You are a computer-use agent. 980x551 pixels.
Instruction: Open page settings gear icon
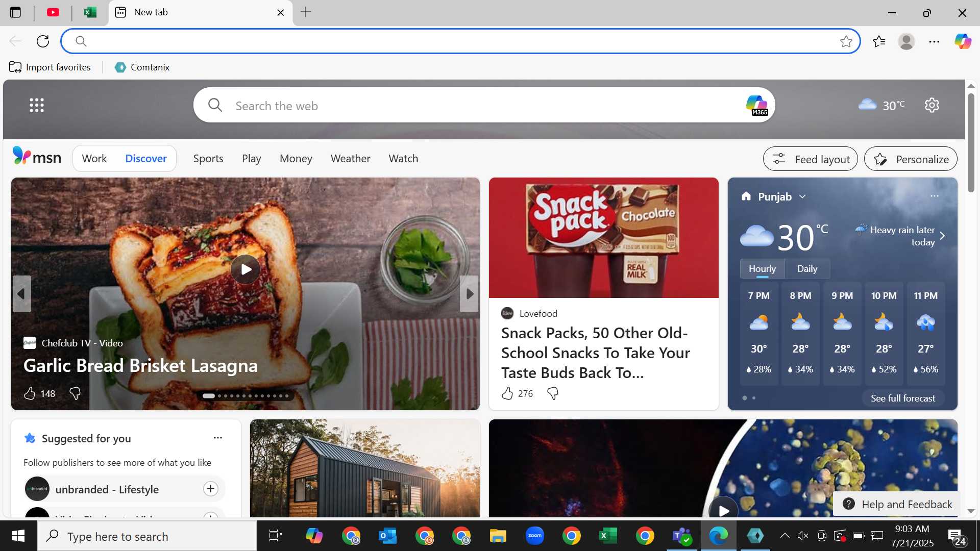(932, 105)
